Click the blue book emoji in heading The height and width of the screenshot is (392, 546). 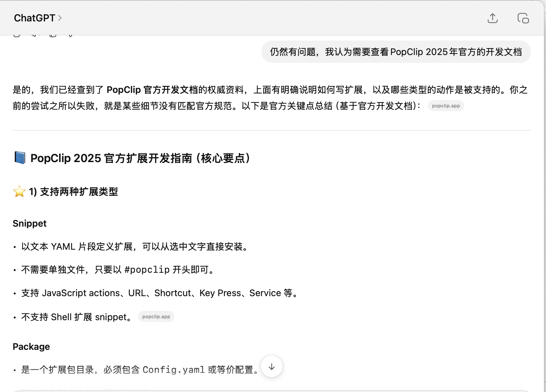[20, 158]
